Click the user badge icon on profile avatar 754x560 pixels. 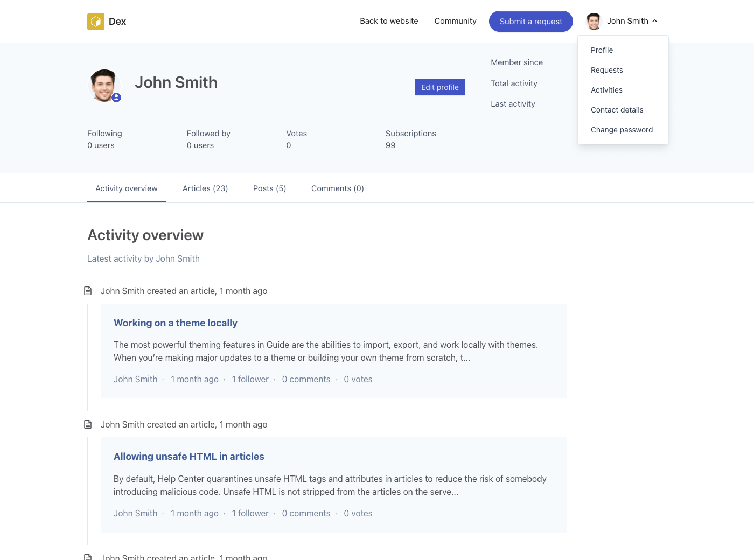116,97
